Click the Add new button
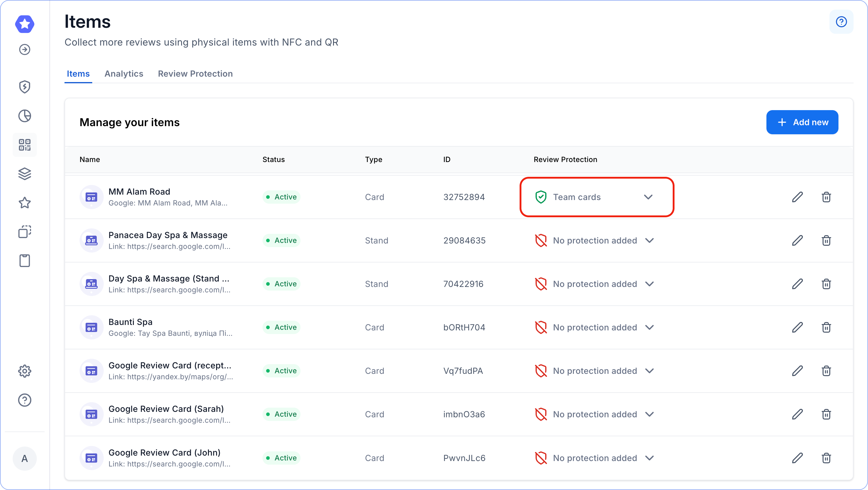Viewport: 868px width, 490px height. coord(802,122)
